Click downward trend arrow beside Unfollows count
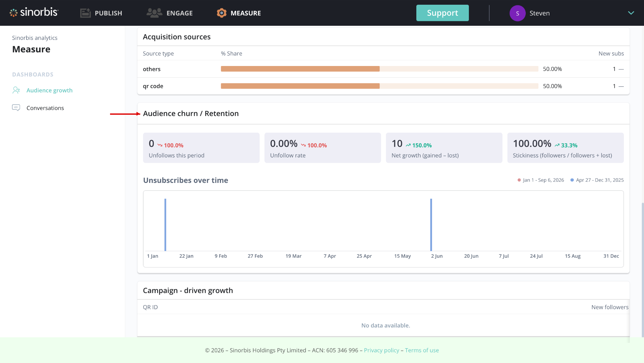Screen dimensions: 644x363 click(x=160, y=145)
